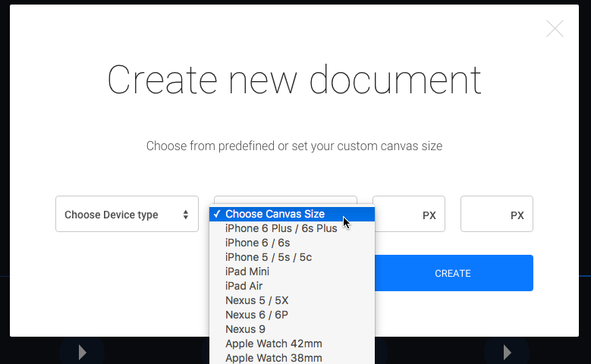
Task: Pick Nexus 6 / 6P from the list
Action: pos(292,315)
